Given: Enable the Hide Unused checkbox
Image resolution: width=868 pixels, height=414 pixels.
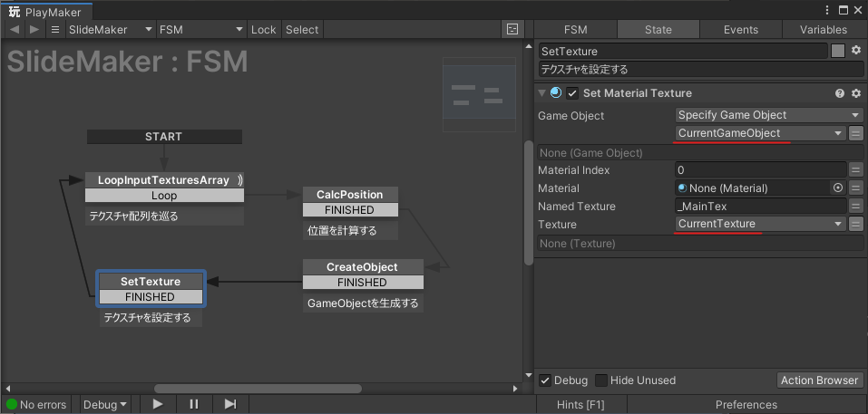Looking at the screenshot, I should [600, 380].
